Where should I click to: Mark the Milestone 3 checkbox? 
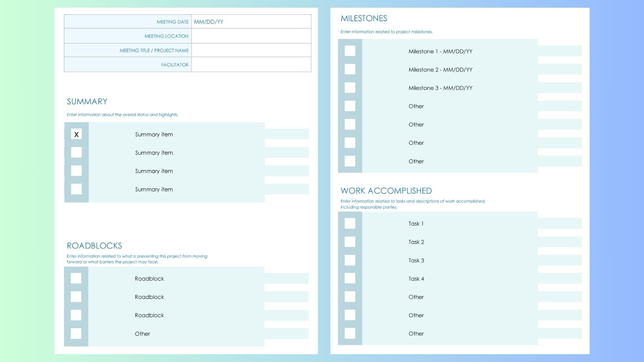pos(350,88)
